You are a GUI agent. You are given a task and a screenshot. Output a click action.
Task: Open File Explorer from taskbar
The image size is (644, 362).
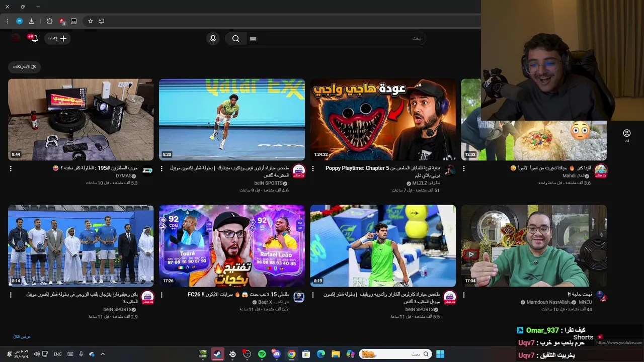[336, 354]
